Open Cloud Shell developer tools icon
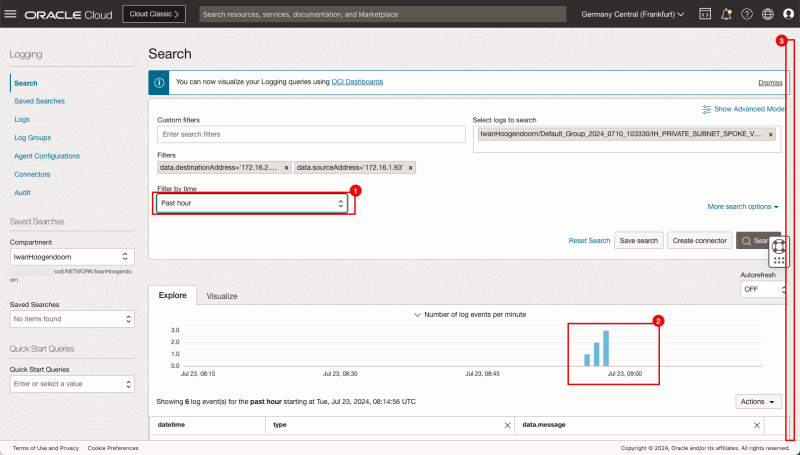Viewport: 800px width, 455px height. [704, 15]
